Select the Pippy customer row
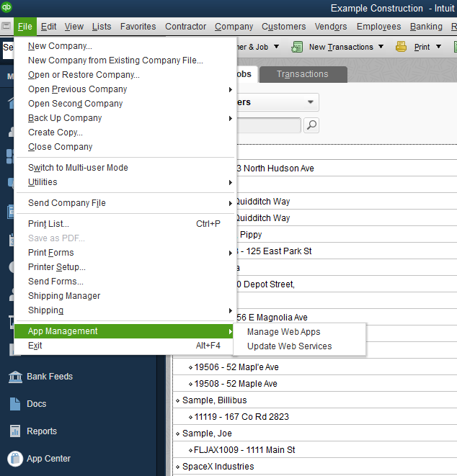 click(347, 235)
